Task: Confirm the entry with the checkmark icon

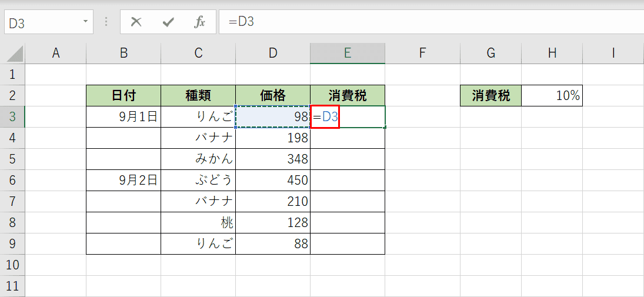Action: (168, 22)
